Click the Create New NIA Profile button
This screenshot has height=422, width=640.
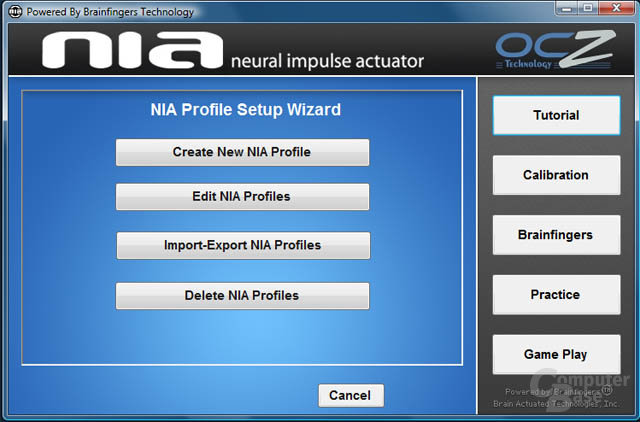coord(242,152)
